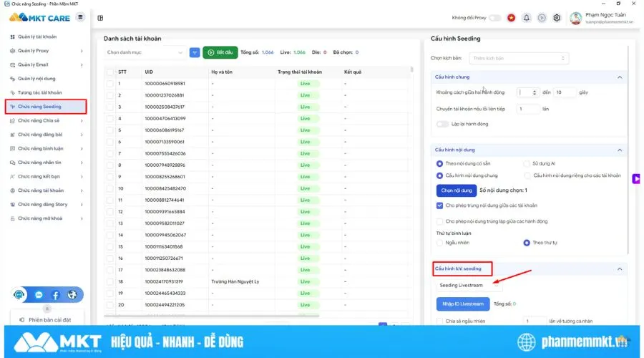Click the blue filter icon button
Screen dimensions: 644x358
pos(195,52)
